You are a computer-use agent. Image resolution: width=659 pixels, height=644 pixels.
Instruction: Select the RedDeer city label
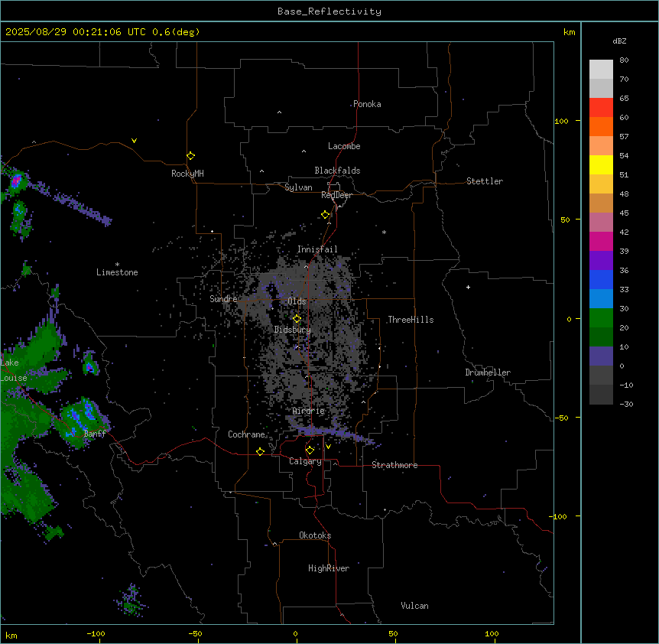[x=336, y=195]
